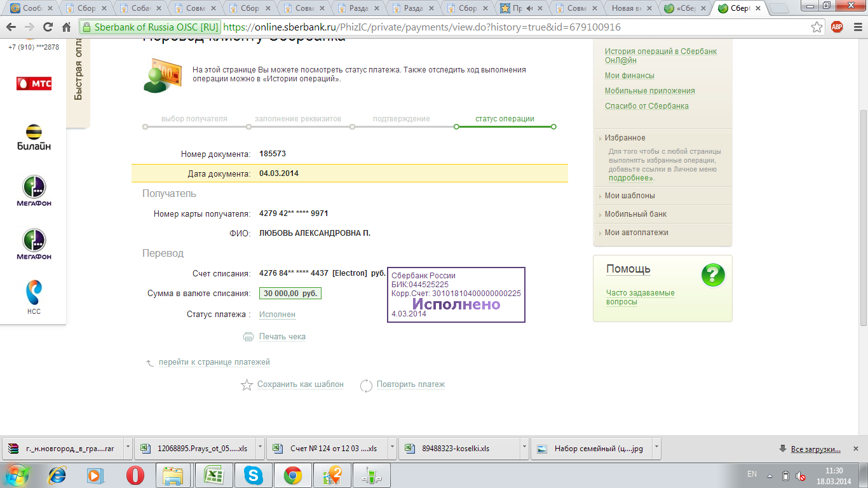Open Windows Media Player from the taskbar

pyautogui.click(x=94, y=475)
